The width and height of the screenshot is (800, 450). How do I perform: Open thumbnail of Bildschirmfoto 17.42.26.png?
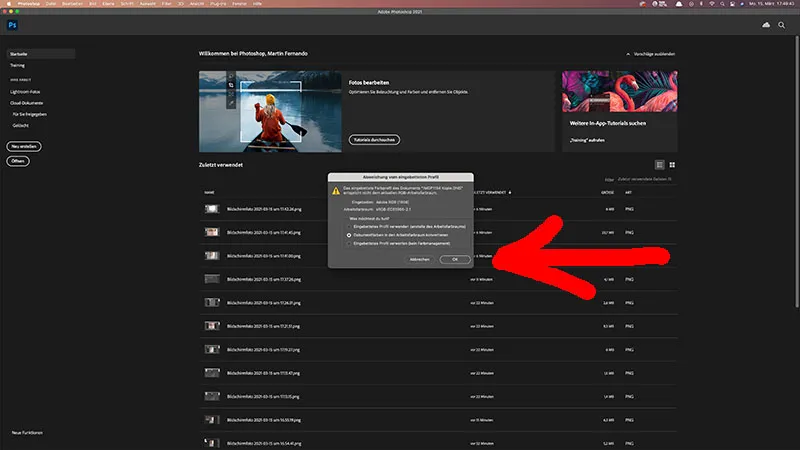pyautogui.click(x=212, y=209)
